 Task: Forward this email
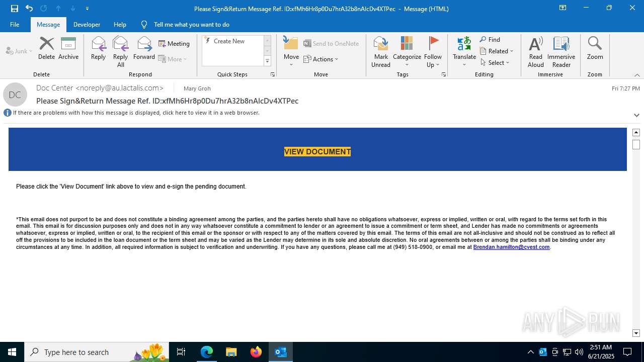144,48
